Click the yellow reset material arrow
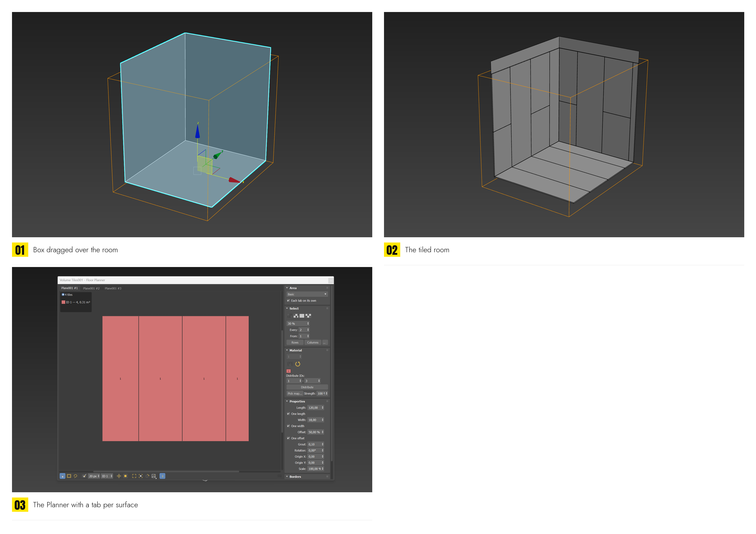The height and width of the screenshot is (534, 756). coord(298,364)
